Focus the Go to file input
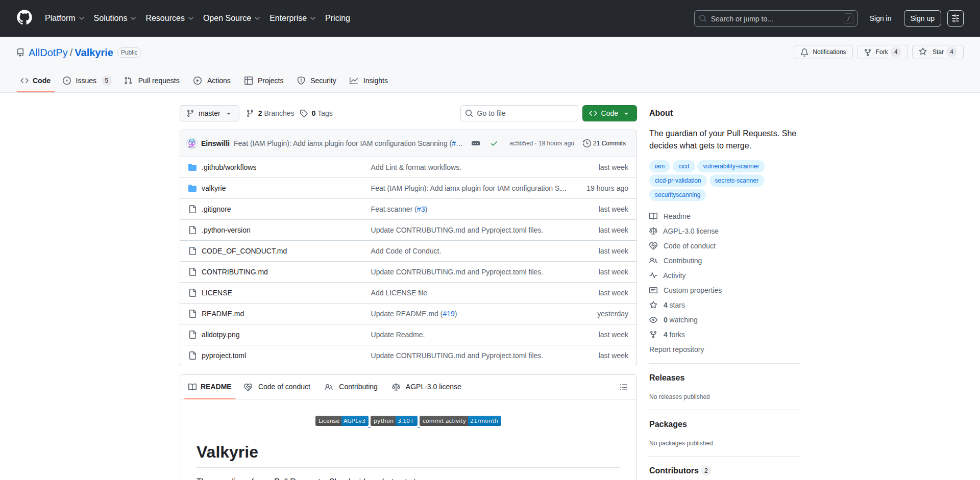Screen dimensions: 980x480 [519, 113]
